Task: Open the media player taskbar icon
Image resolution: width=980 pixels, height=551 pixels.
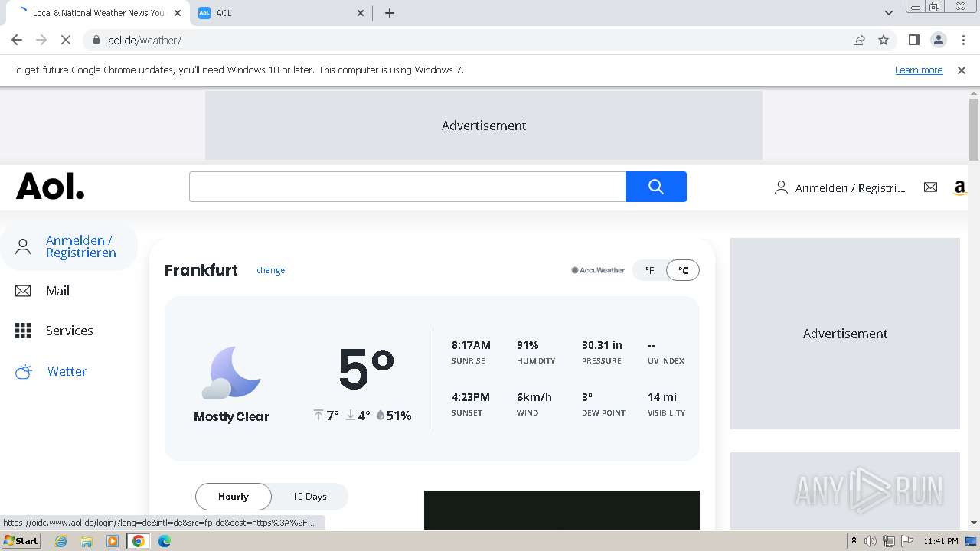Action: 113,541
